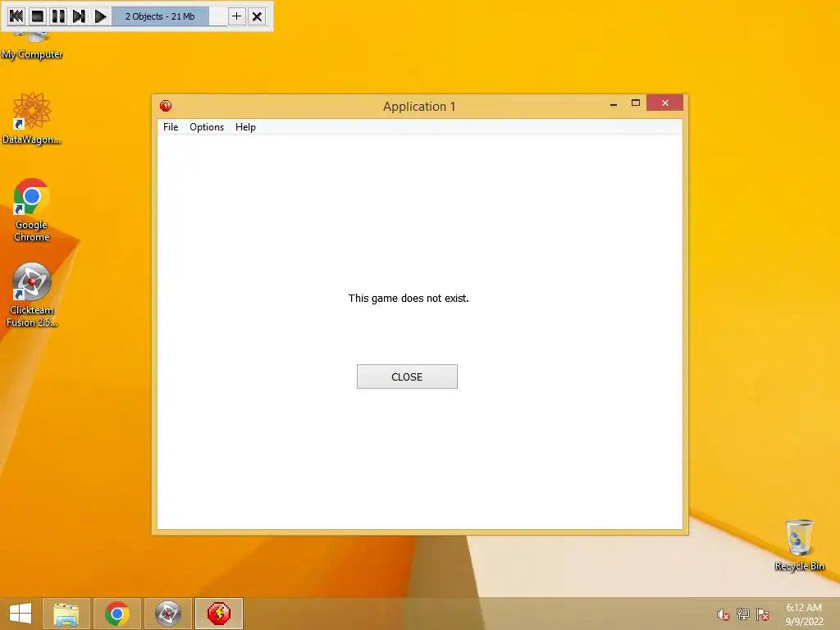Image resolution: width=840 pixels, height=630 pixels.
Task: Select the Google Chrome desktop shortcut
Action: coord(32,210)
